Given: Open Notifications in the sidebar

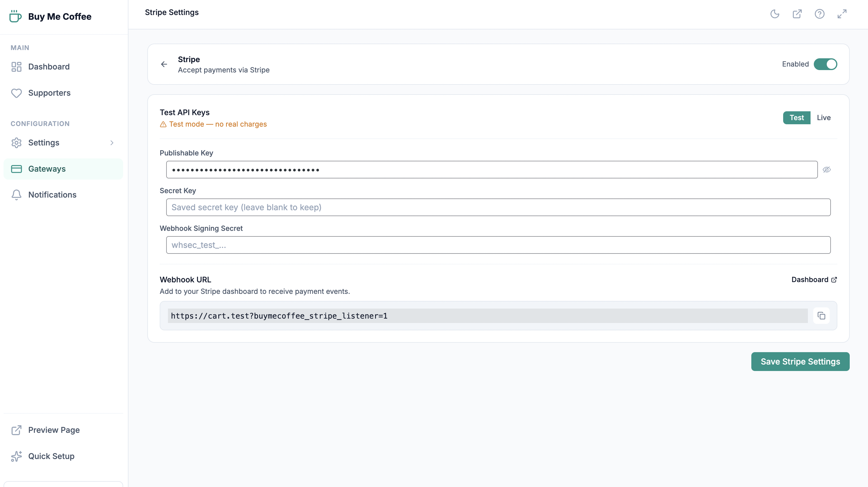Looking at the screenshot, I should 63,195.
